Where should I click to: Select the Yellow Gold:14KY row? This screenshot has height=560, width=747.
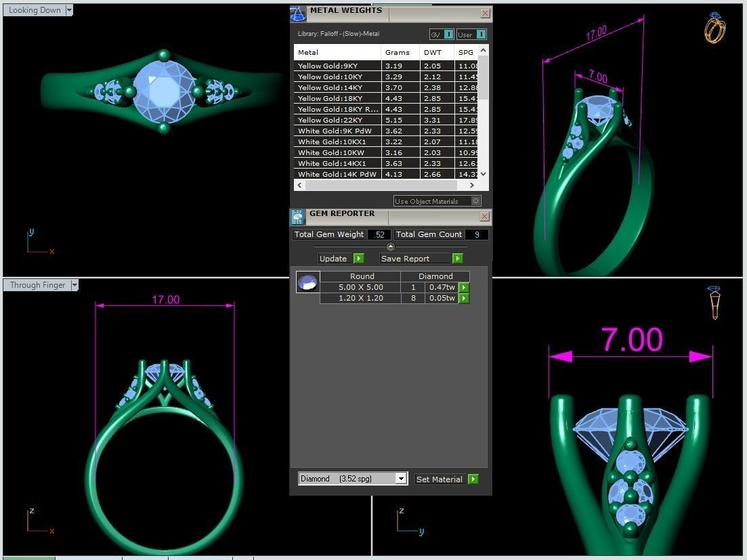(386, 87)
